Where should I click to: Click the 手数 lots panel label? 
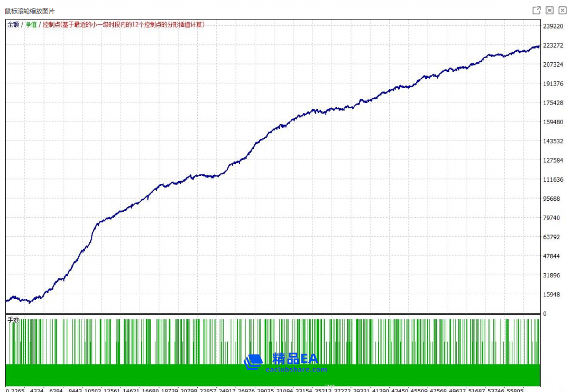click(13, 320)
